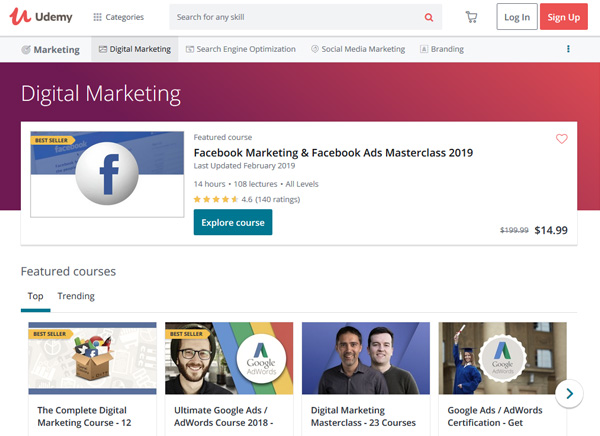Click the Facebook course thumbnail image

pyautogui.click(x=107, y=174)
